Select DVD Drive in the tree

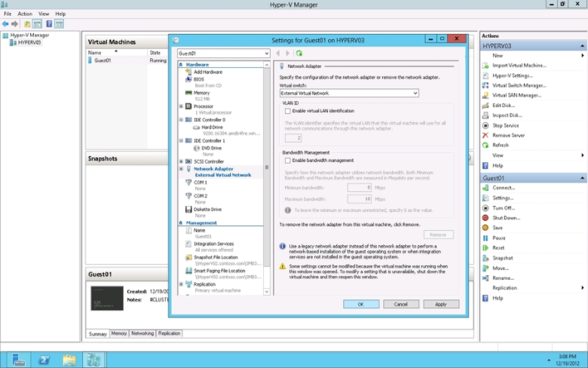coord(211,148)
